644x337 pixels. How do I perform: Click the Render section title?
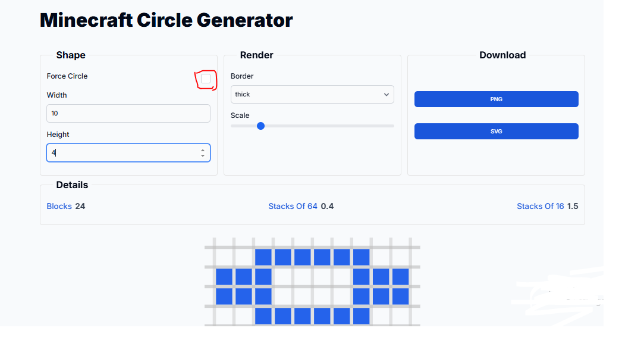[x=256, y=55]
